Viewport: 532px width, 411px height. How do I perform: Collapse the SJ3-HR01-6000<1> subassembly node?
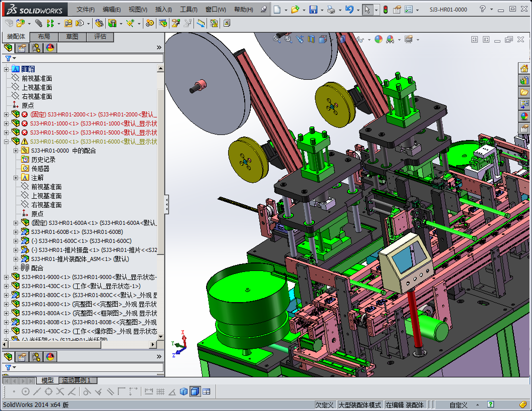[x=7, y=142]
